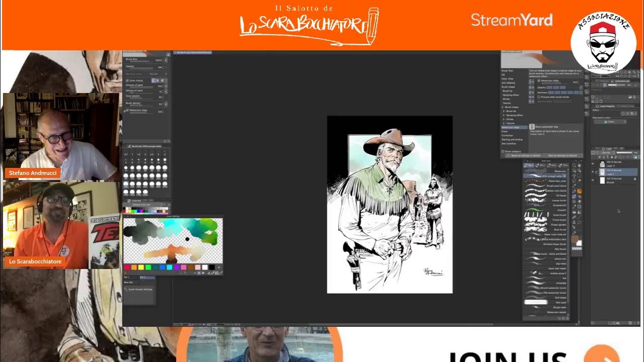The height and width of the screenshot is (362, 644).
Task: Select Watercolor edge category in Sub Tool Detail list
Action: 514,127
